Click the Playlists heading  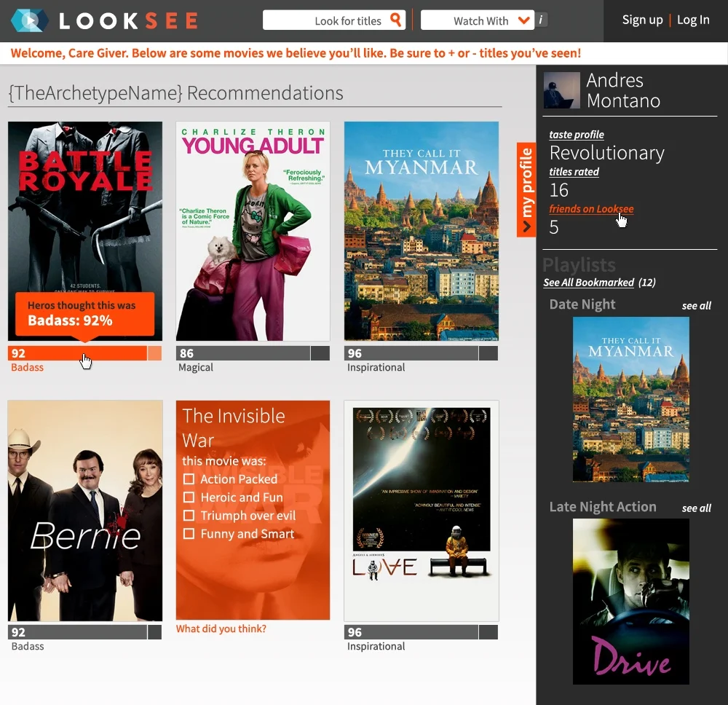(x=579, y=264)
